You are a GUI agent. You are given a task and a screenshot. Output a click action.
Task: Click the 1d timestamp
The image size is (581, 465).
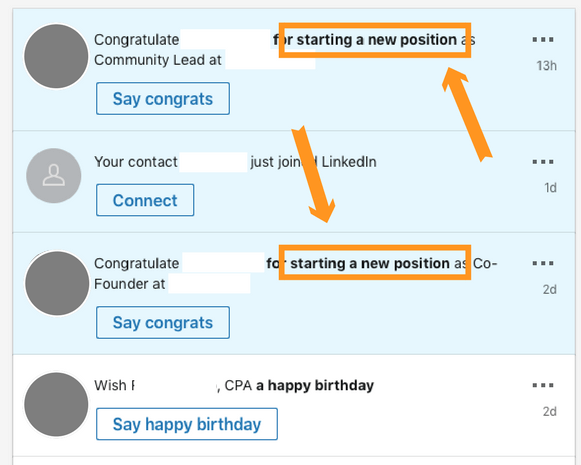tap(550, 188)
